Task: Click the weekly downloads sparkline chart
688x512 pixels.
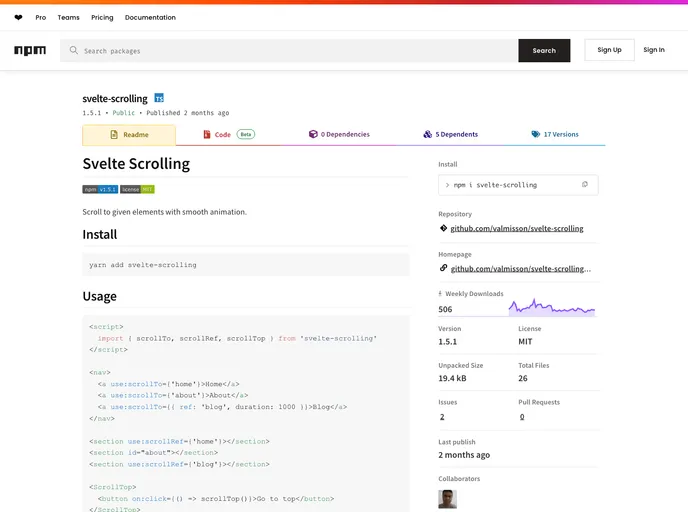Action: [552, 307]
